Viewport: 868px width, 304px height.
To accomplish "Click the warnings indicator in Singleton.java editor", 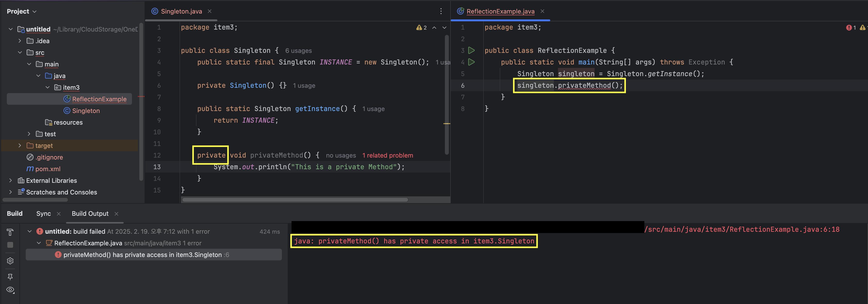I will pyautogui.click(x=422, y=28).
